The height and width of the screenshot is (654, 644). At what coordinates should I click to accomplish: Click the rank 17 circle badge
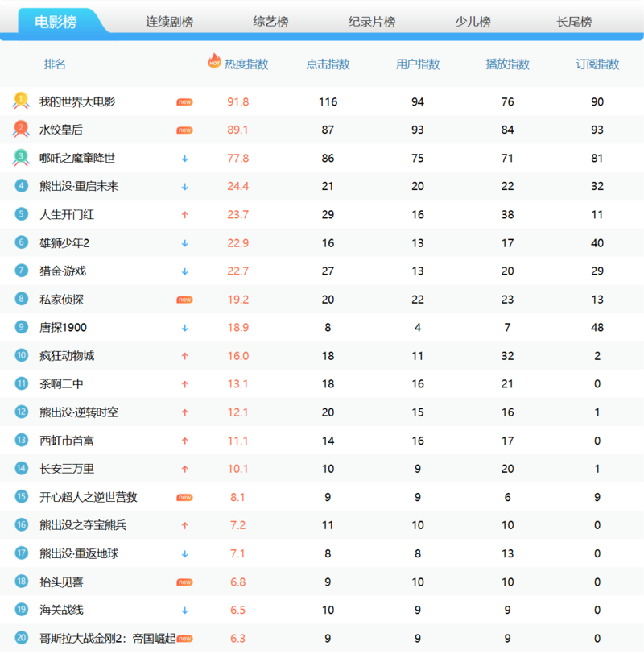[x=22, y=553]
